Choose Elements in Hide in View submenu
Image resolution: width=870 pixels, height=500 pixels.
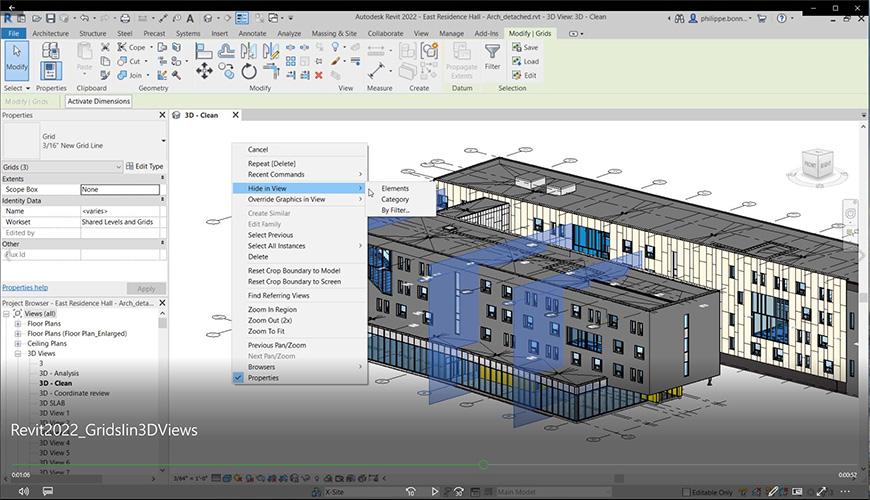[x=395, y=189]
